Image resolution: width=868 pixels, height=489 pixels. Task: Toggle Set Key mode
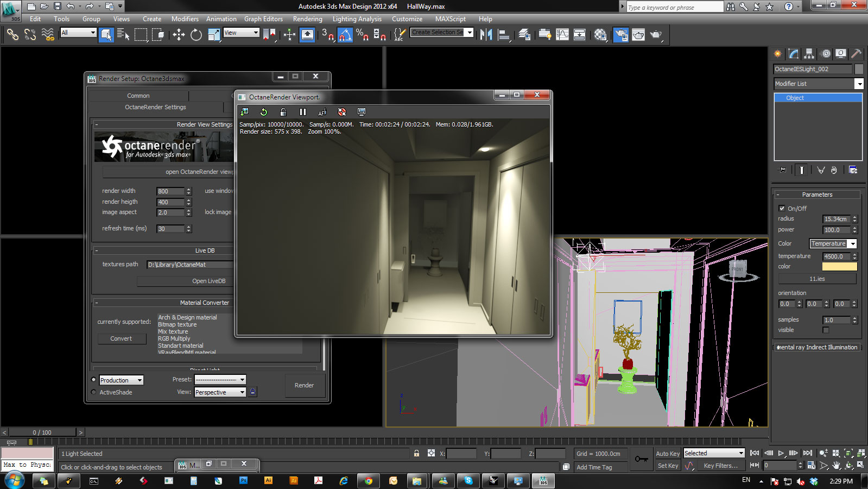668,466
